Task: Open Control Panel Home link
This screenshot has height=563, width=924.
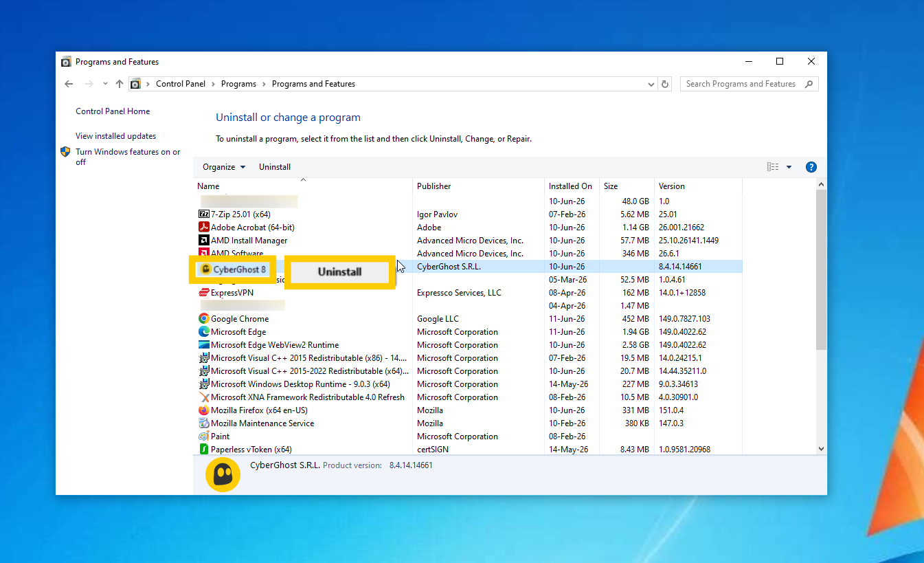Action: point(113,111)
